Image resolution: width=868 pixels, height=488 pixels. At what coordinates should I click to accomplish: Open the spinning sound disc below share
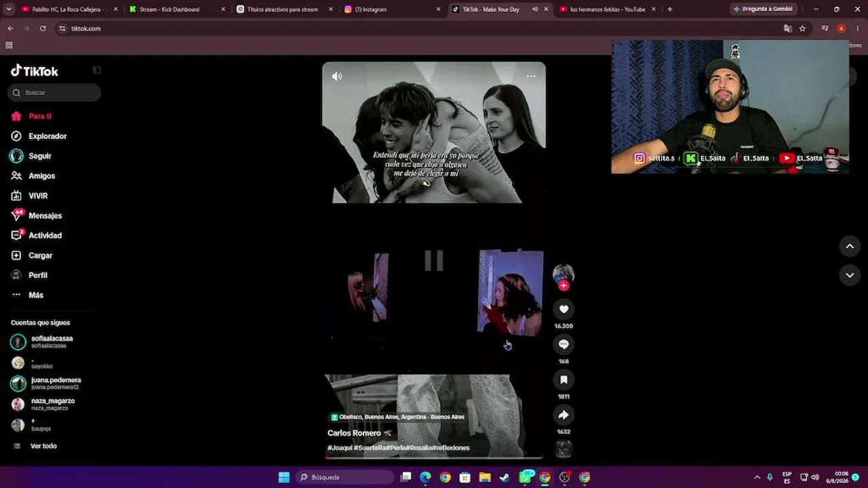point(564,449)
